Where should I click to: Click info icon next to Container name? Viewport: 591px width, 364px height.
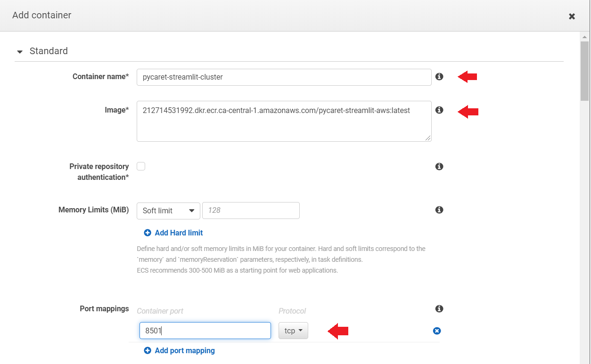(439, 76)
